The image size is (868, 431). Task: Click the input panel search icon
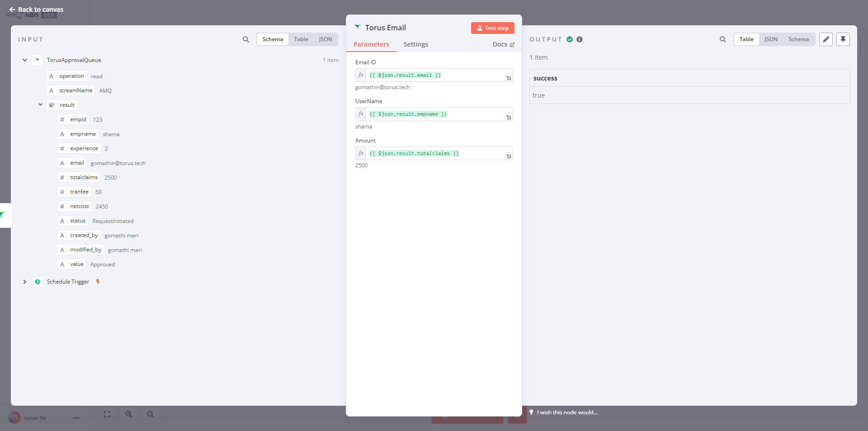tap(245, 39)
